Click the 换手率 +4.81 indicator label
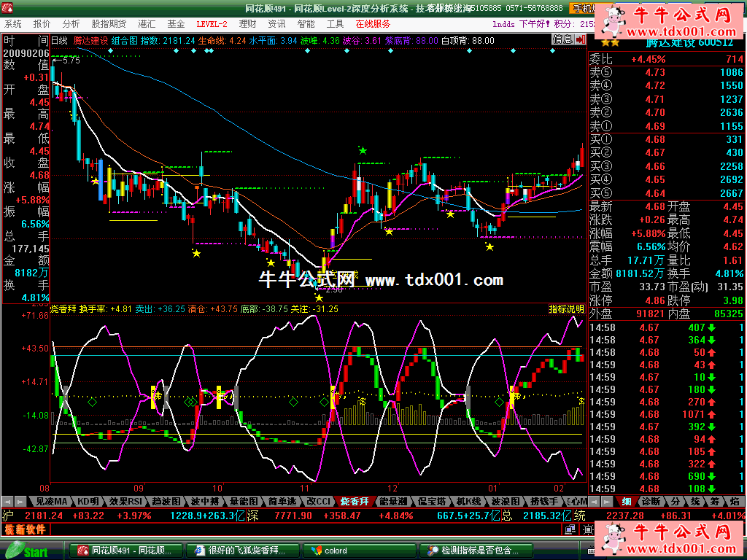This screenshot has width=747, height=560. pos(105,308)
